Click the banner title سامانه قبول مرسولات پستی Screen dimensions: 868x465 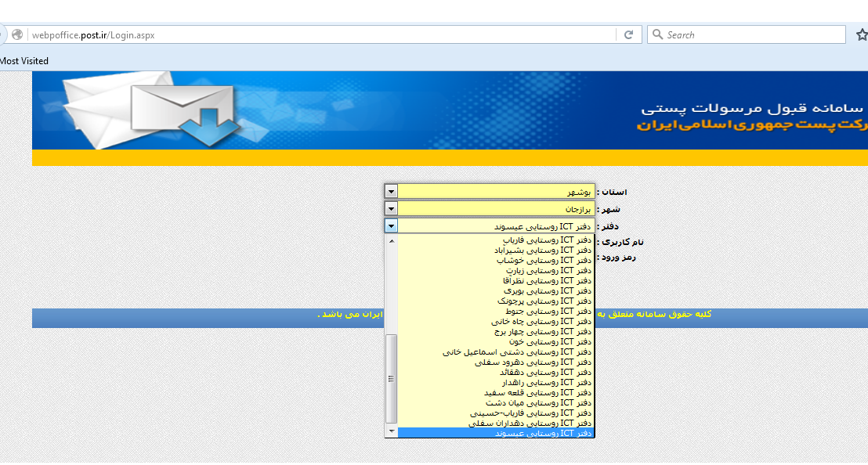point(752,108)
